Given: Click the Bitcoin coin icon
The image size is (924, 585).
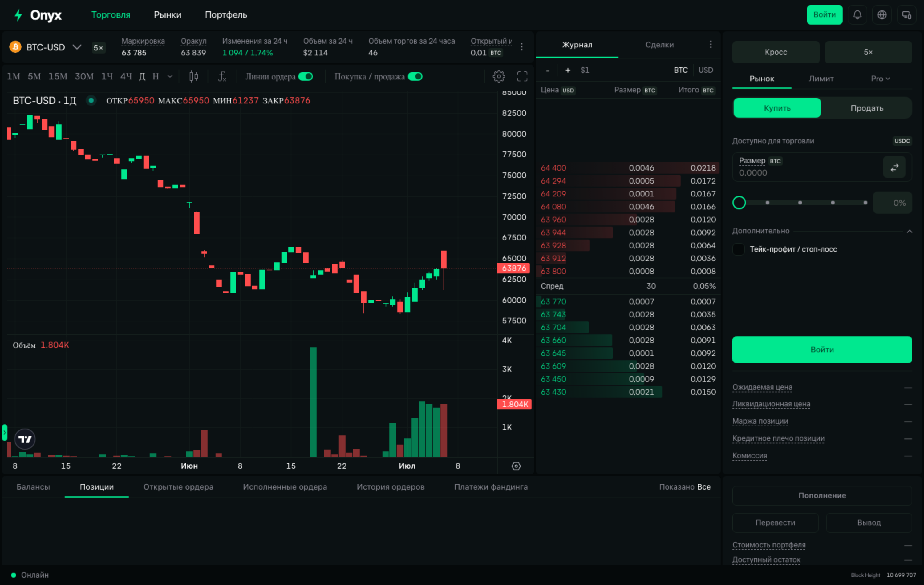Looking at the screenshot, I should point(15,47).
